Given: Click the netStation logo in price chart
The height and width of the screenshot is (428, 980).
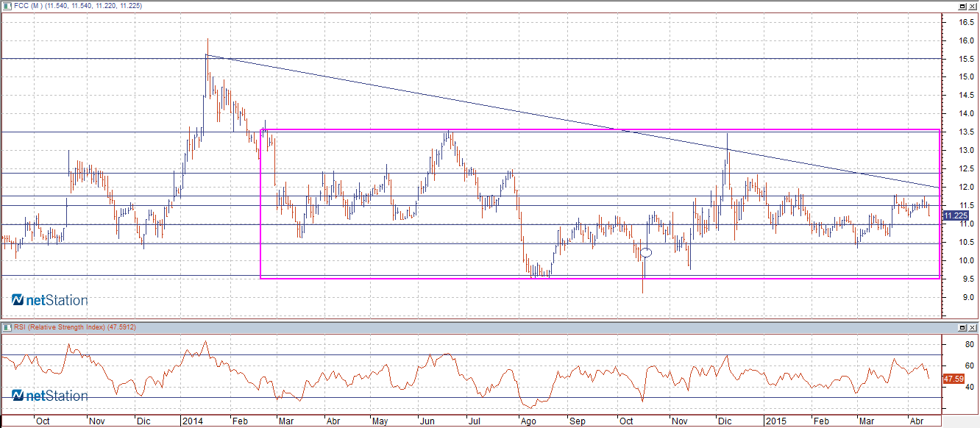Looking at the screenshot, I should click(x=49, y=300).
